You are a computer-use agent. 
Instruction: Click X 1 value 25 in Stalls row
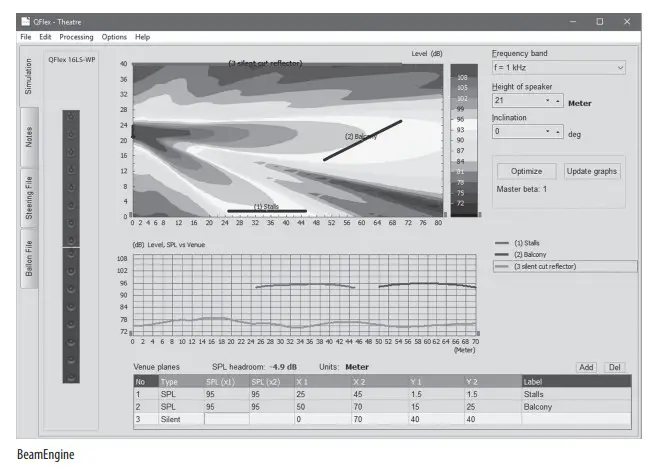pyautogui.click(x=323, y=394)
